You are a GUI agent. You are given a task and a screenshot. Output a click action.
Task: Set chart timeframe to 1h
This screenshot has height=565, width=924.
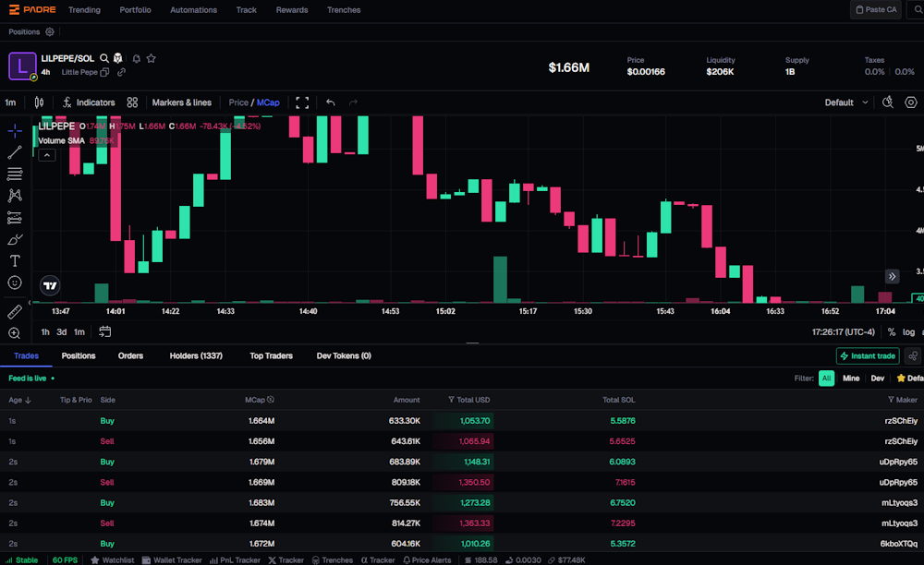[44, 331]
